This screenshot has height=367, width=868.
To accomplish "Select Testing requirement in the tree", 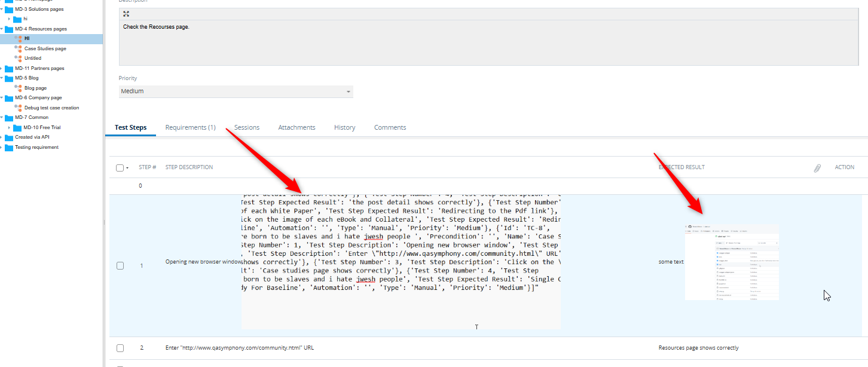I will tap(36, 147).
